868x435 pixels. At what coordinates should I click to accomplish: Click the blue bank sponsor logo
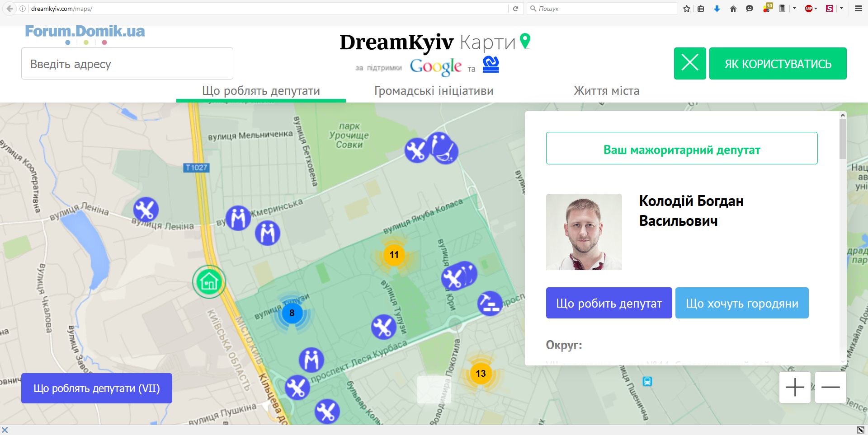point(491,65)
